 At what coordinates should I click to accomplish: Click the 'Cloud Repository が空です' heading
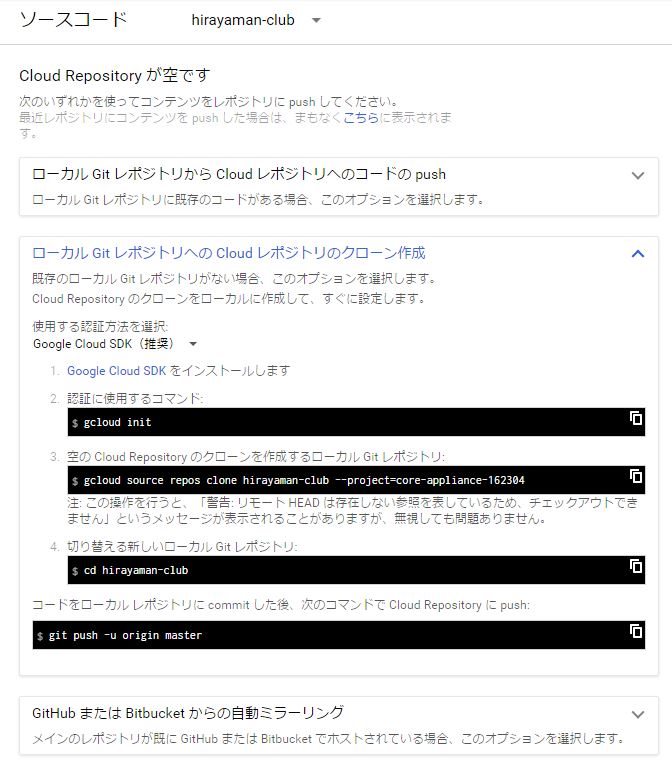point(115,76)
